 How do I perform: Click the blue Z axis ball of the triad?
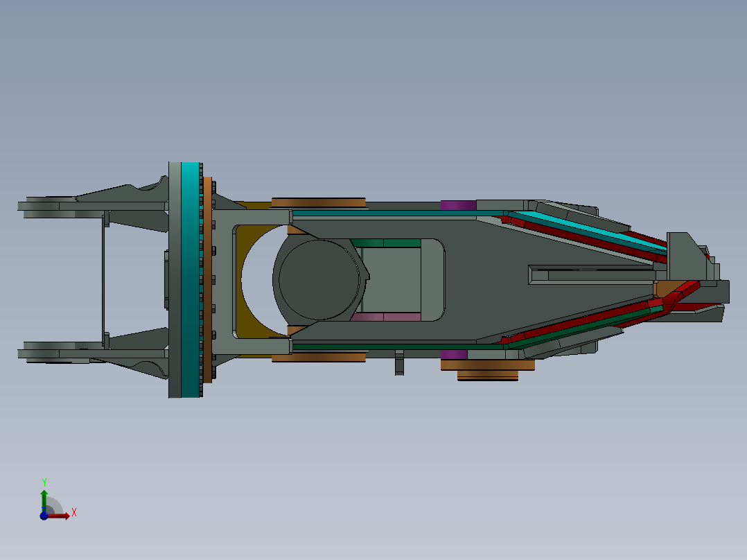click(44, 516)
